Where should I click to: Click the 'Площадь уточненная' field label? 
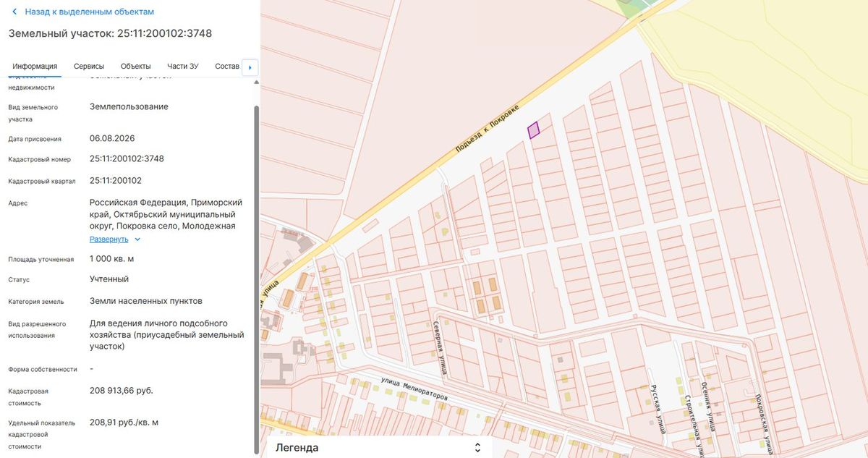coord(41,260)
